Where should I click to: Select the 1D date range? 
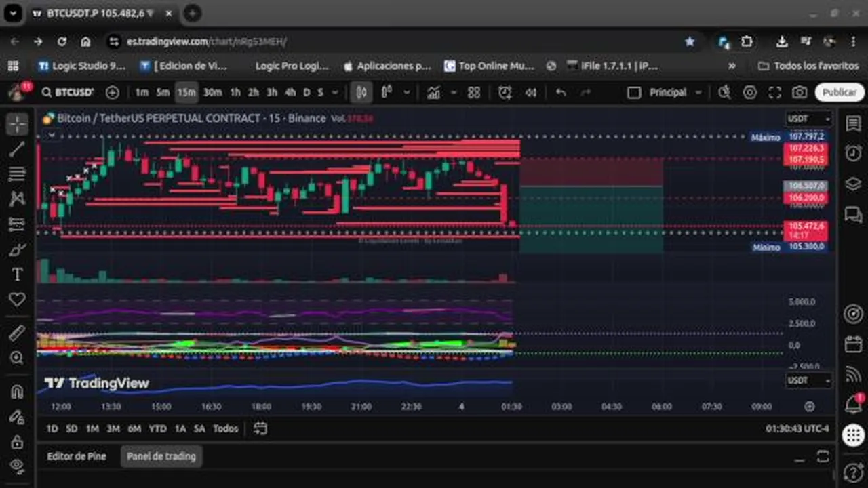coord(52,428)
